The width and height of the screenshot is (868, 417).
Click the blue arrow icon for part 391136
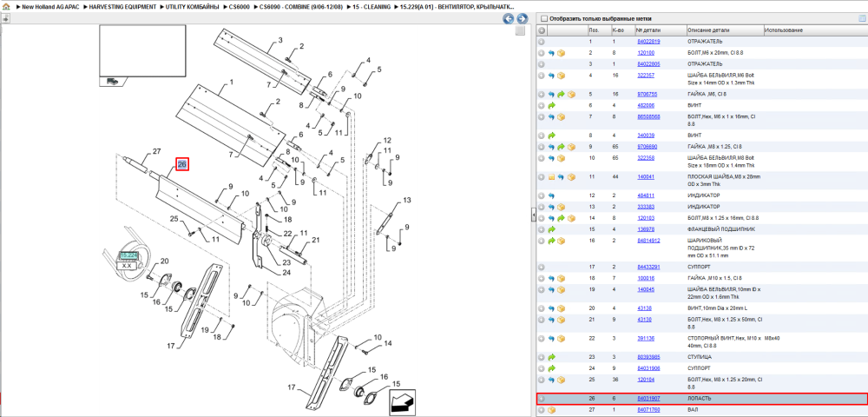(x=551, y=338)
